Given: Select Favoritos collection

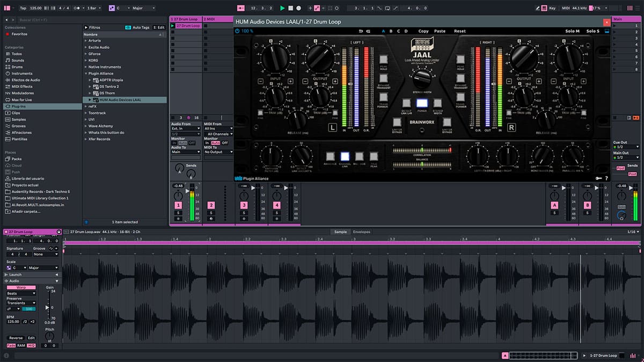Looking at the screenshot, I should (19, 34).
